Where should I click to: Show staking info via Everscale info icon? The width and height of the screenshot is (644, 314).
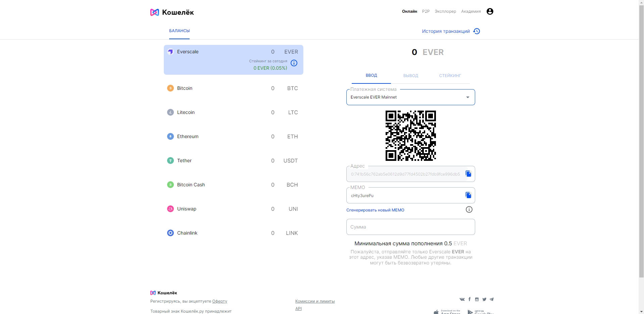[x=294, y=63]
